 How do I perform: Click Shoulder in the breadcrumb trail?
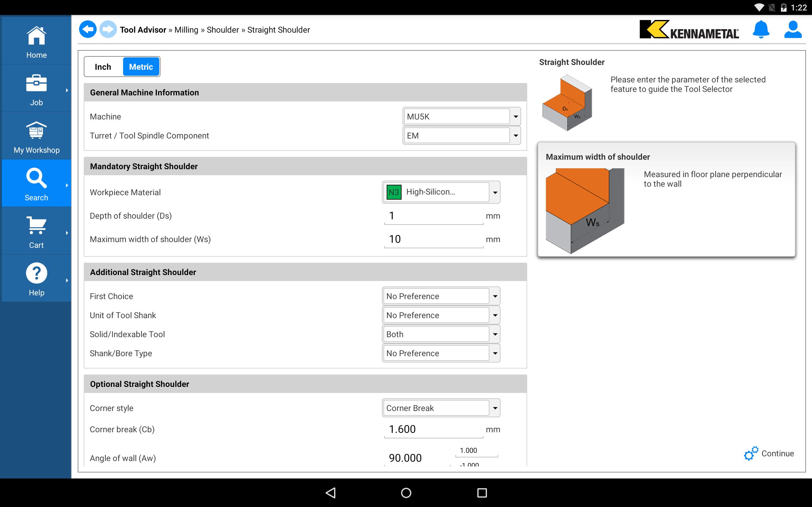click(x=222, y=30)
